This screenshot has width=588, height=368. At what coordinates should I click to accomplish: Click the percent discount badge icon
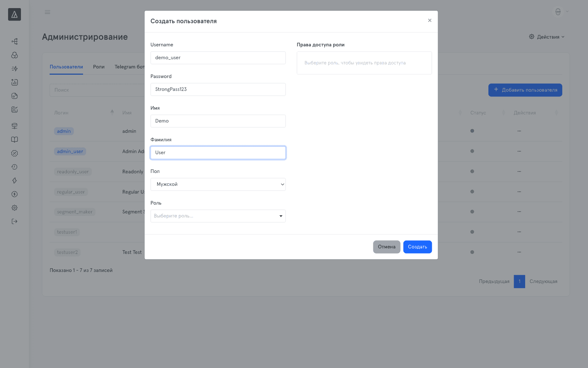tap(14, 153)
